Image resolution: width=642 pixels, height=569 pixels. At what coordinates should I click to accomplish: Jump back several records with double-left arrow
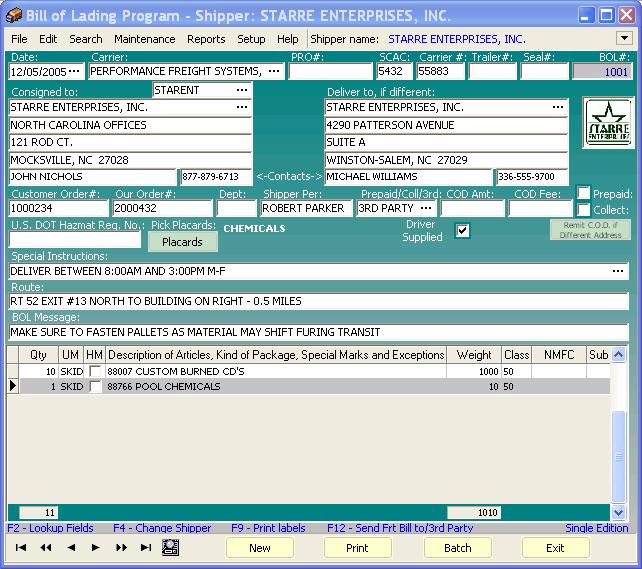click(46, 548)
